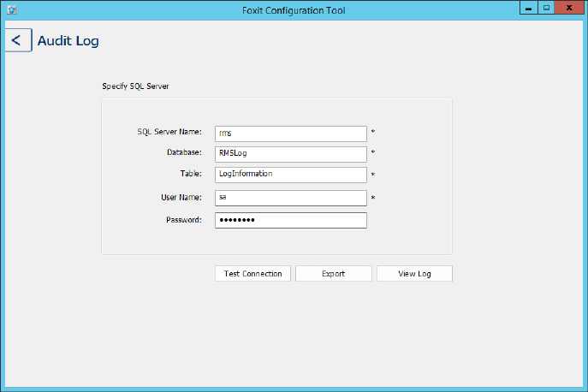Maximize the Foxit Configuration Tool window
The image size is (588, 392).
point(546,8)
